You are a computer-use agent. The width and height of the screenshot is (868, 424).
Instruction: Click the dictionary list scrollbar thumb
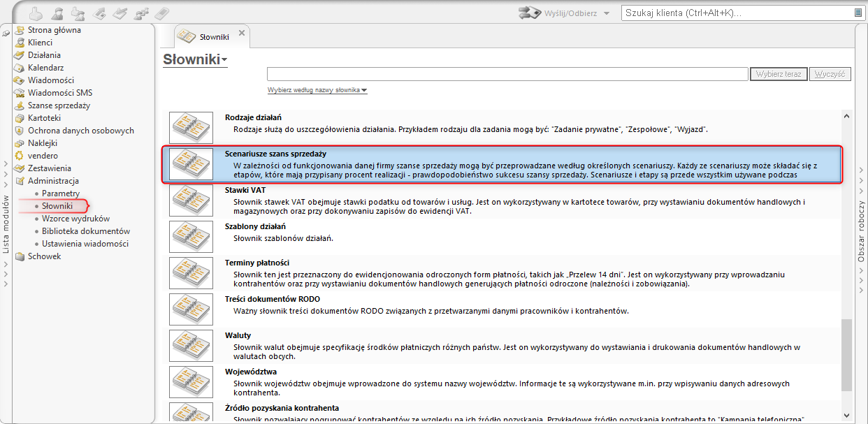847,356
